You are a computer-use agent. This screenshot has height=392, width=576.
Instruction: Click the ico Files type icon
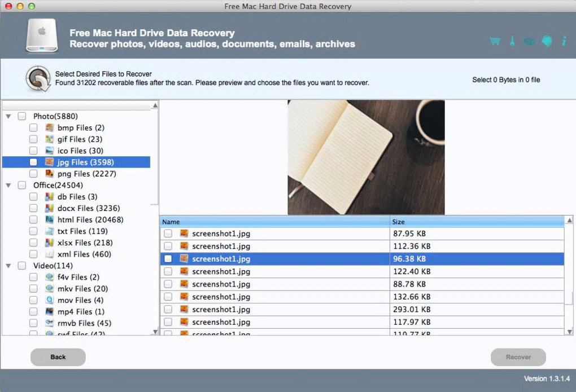49,151
